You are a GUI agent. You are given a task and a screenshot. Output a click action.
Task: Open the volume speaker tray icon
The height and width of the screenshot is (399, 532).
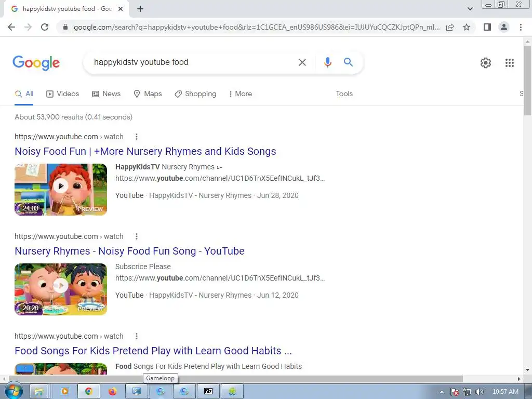[479, 392]
